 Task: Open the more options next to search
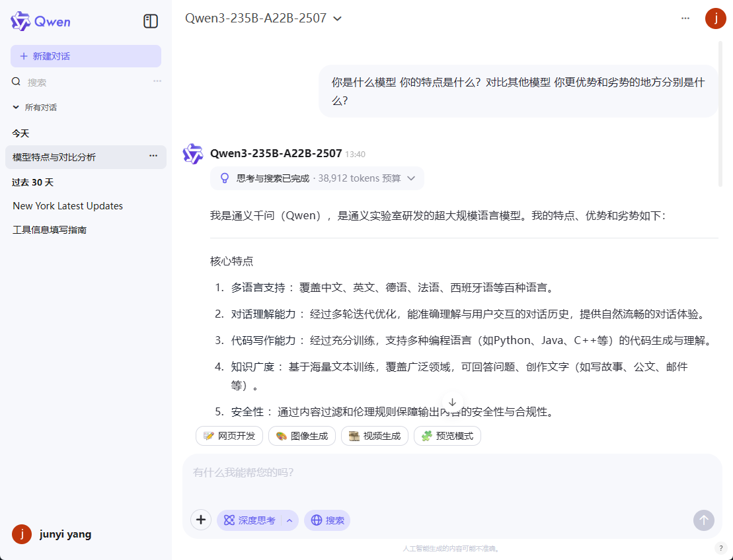point(157,81)
